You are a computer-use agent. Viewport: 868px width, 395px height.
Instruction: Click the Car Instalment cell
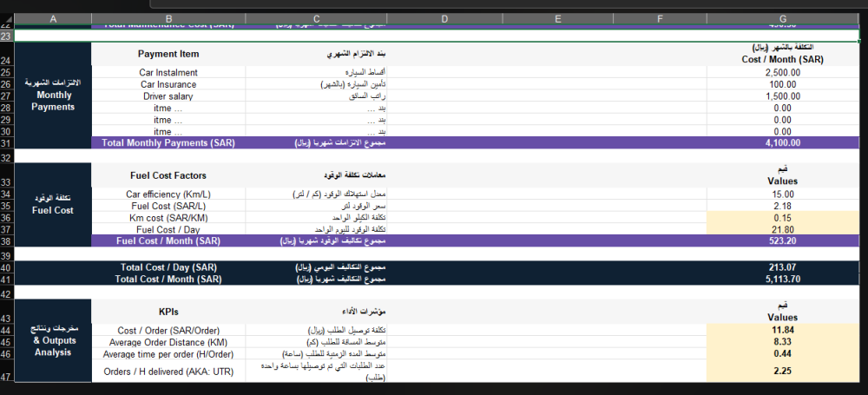tap(168, 73)
